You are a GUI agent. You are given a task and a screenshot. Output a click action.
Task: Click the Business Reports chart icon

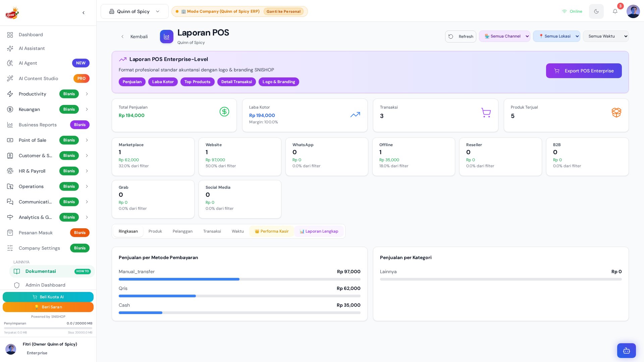(x=10, y=125)
